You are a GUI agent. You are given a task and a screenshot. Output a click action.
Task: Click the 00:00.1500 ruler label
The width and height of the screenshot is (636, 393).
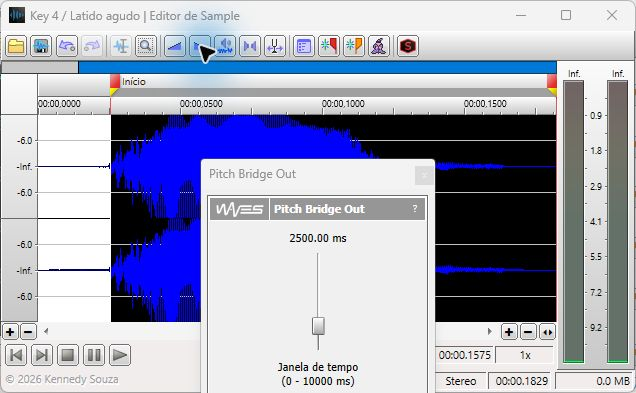[485, 104]
